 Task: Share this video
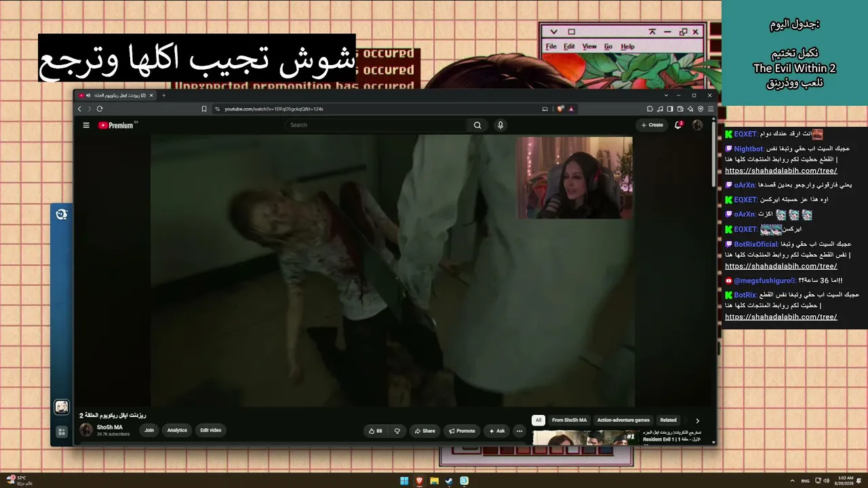coord(425,431)
